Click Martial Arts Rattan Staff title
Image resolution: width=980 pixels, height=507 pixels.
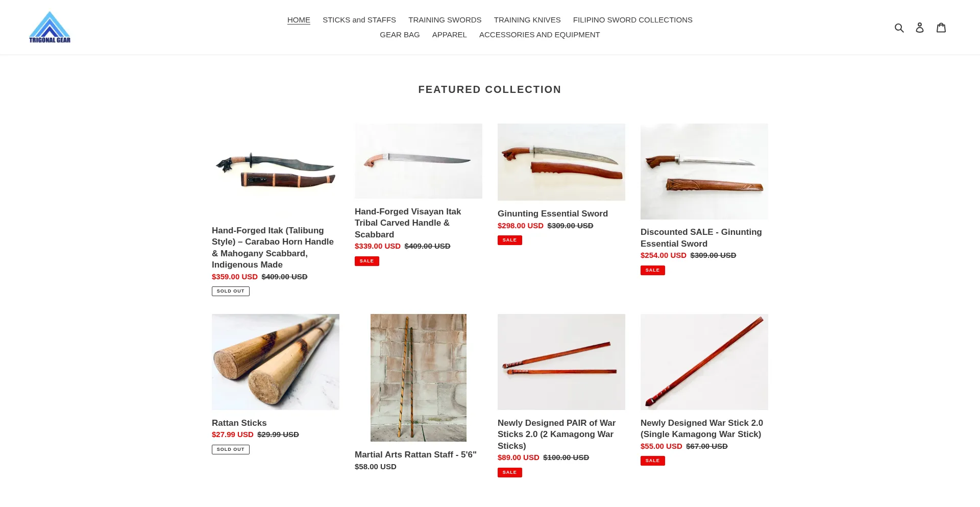click(415, 454)
